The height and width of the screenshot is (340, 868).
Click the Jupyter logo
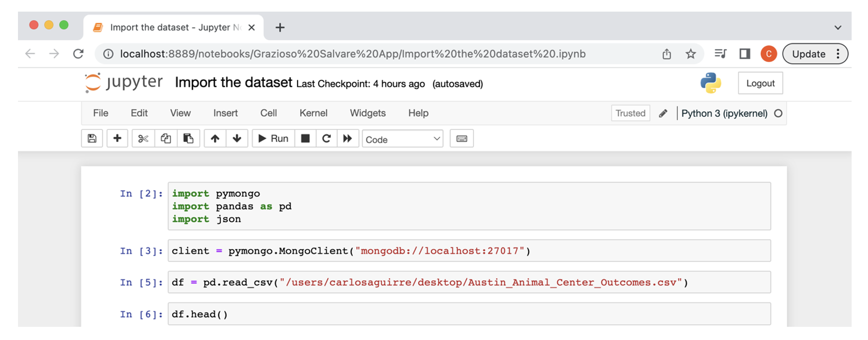[124, 82]
